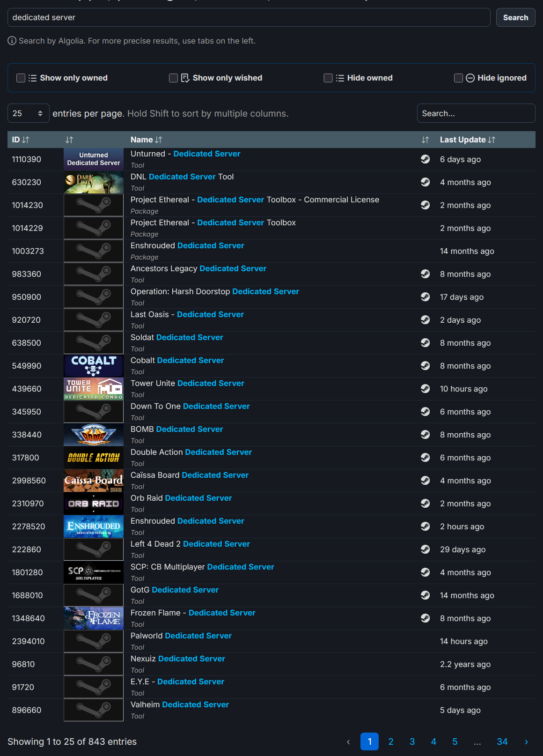This screenshot has height=756, width=543.
Task: Click Steam icon in Unturned Dedicated Server row
Action: (x=425, y=159)
